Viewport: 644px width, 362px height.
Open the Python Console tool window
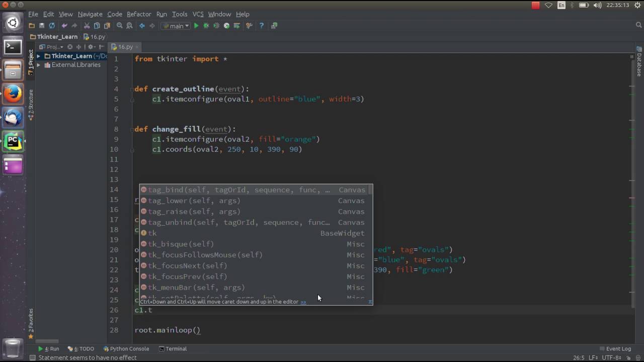[x=126, y=348]
